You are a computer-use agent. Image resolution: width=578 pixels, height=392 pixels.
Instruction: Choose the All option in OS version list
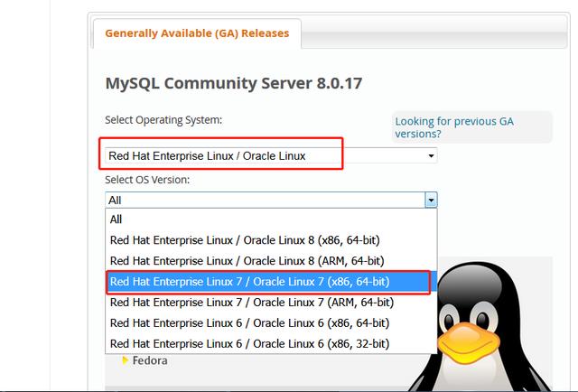(271, 219)
